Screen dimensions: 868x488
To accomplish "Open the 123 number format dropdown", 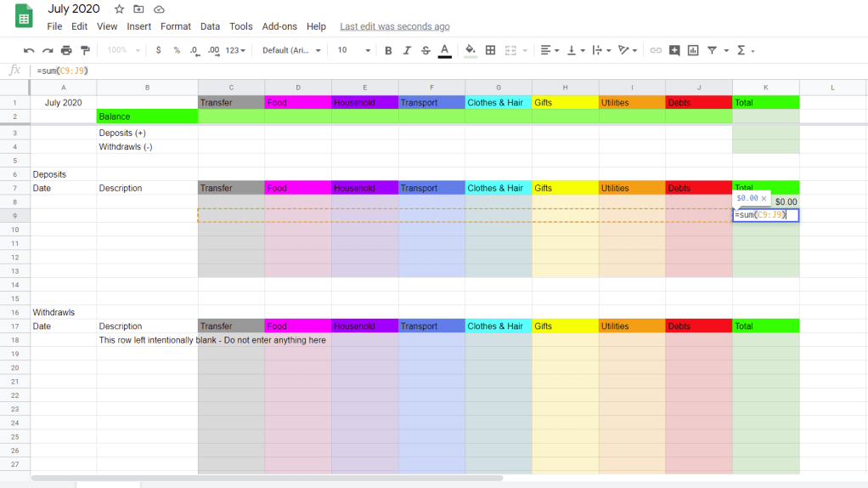I will 235,51.
